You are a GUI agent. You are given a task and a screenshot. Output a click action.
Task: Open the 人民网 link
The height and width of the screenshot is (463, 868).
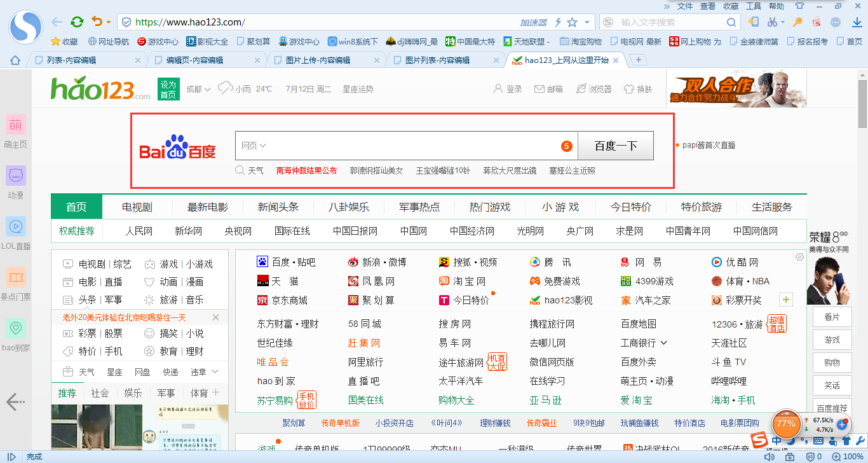click(x=139, y=231)
